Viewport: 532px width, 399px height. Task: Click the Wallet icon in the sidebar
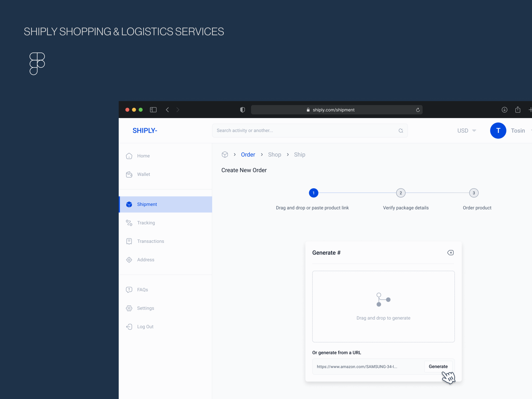pos(129,174)
